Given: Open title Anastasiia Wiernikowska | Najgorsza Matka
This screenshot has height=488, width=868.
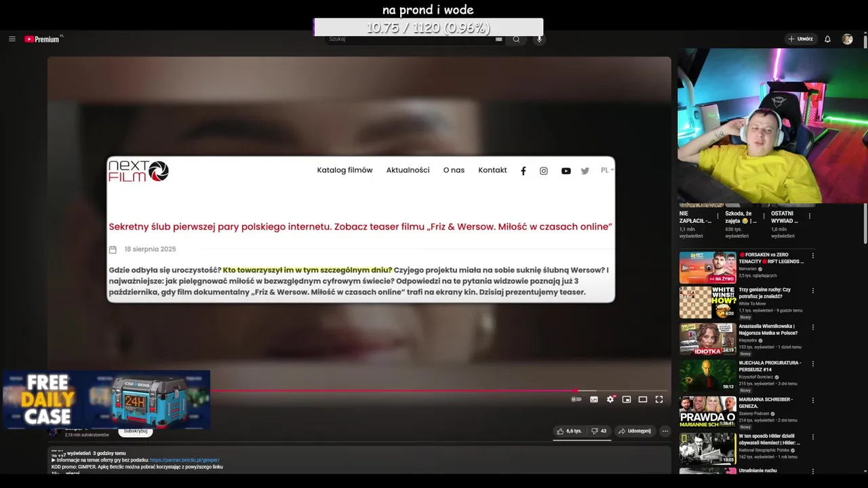Looking at the screenshot, I should [x=768, y=329].
